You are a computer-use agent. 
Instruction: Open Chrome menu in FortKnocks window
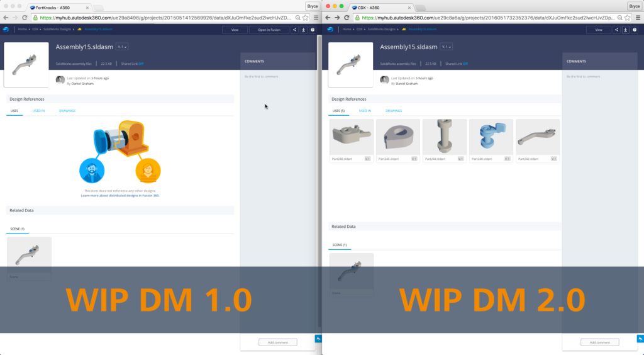pos(316,18)
